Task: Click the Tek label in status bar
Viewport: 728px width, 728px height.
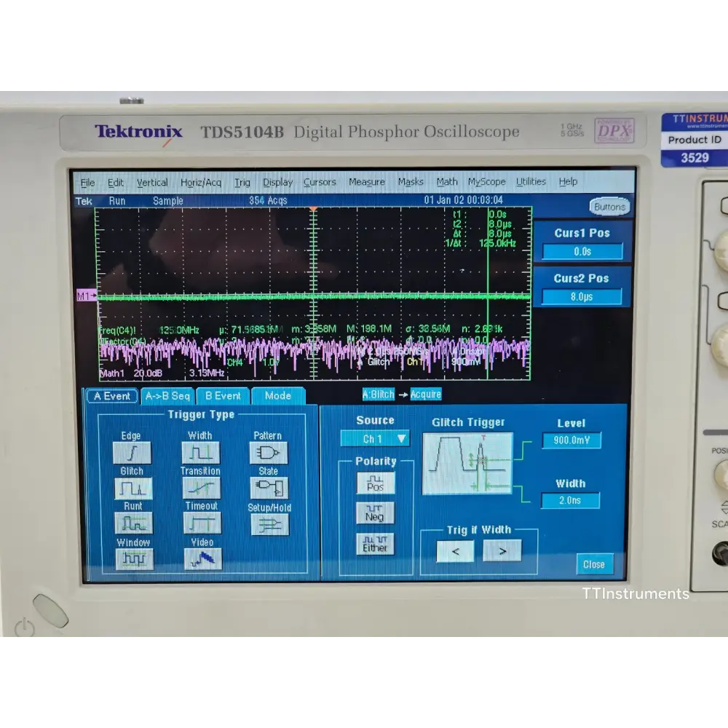Action: pyautogui.click(x=84, y=202)
